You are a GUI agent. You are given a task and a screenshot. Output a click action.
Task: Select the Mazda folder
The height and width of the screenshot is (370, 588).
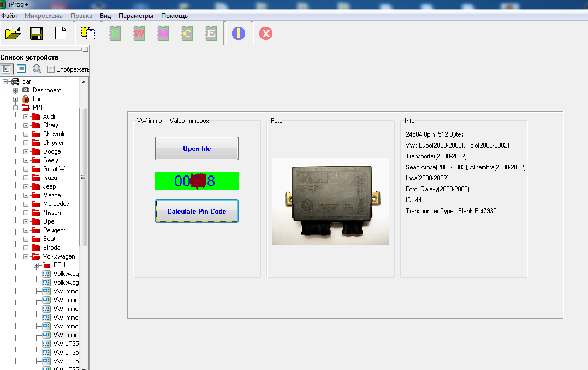(52, 195)
